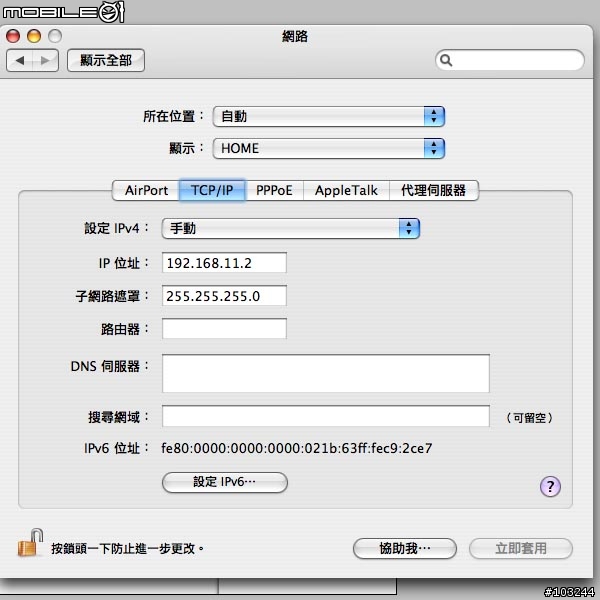Click the back navigation arrow

coord(20,60)
